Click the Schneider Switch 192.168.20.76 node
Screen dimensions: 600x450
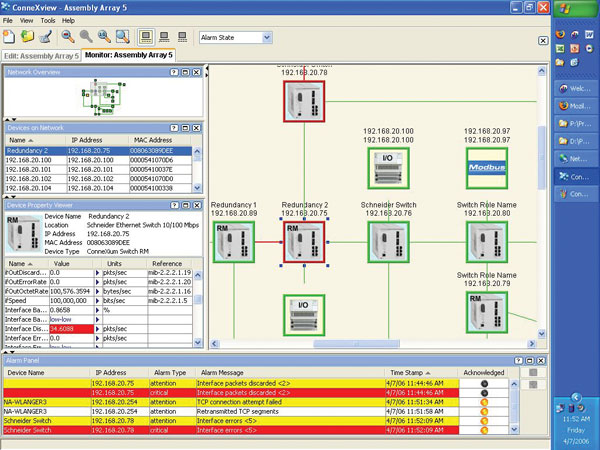387,243
